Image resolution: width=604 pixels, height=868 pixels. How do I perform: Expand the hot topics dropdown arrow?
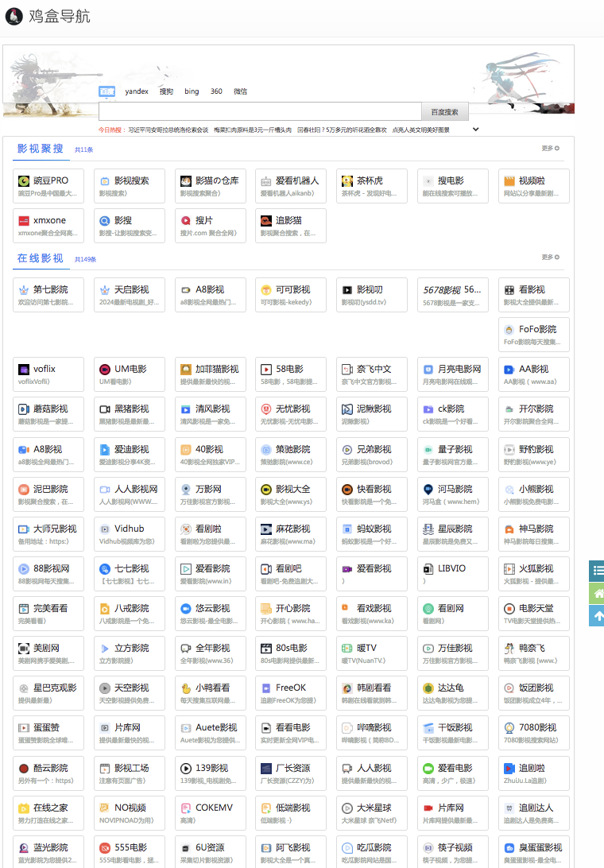[475, 130]
